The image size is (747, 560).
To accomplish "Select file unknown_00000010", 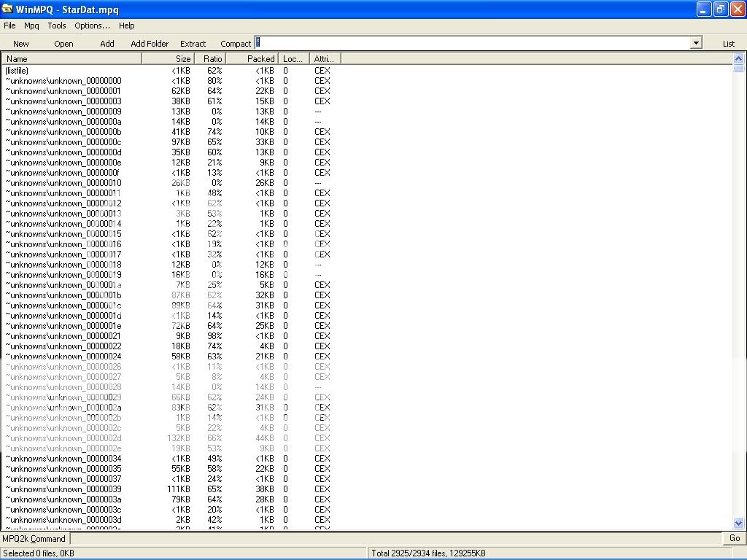I will point(63,183).
